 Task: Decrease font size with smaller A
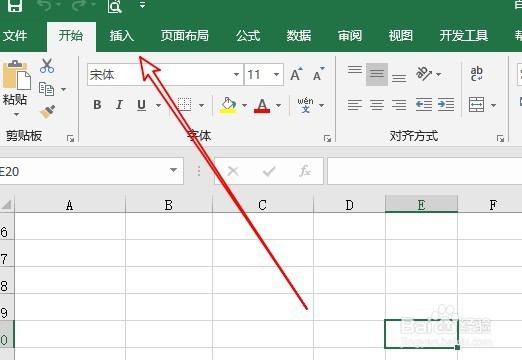tap(319, 74)
